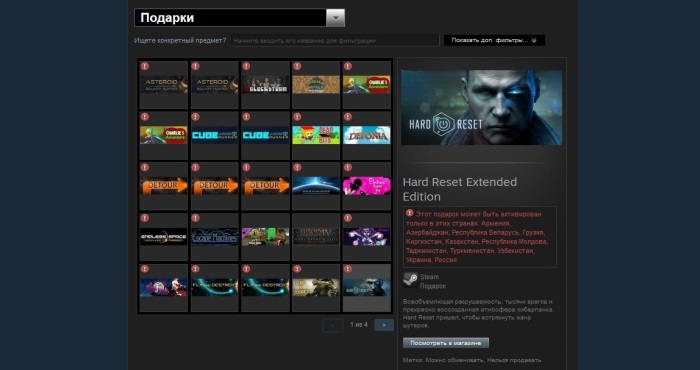Select Charlie's Adventure gift left of Cube Runner
The image size is (700, 370).
point(164,135)
